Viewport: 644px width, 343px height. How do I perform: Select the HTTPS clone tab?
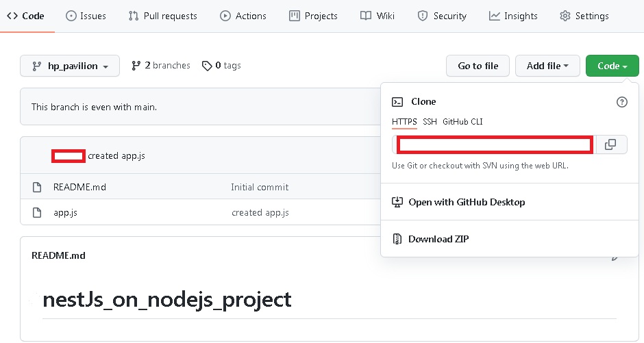pos(404,122)
